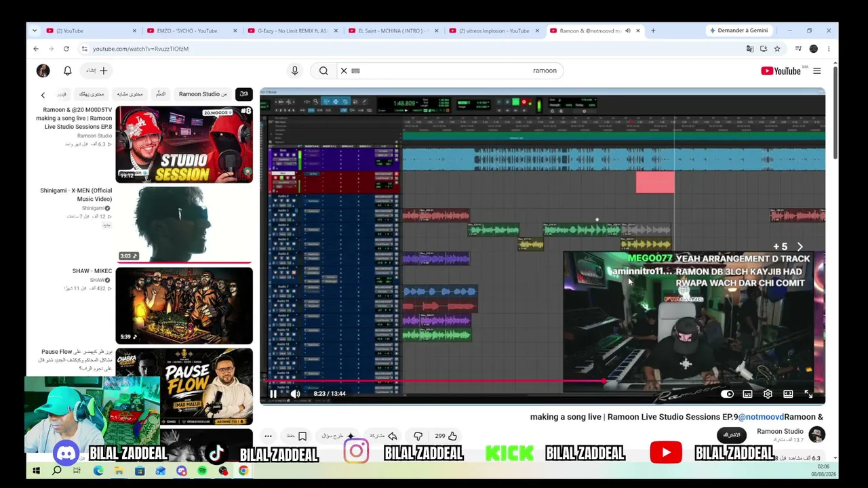The width and height of the screenshot is (868, 488).
Task: Close the EMZO - 'SYCHO tab
Action: 235,30
